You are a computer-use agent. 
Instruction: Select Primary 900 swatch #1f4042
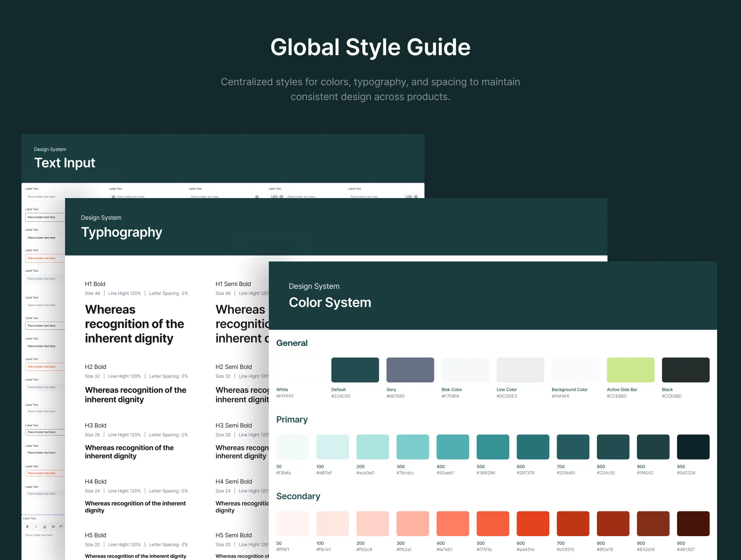653,447
